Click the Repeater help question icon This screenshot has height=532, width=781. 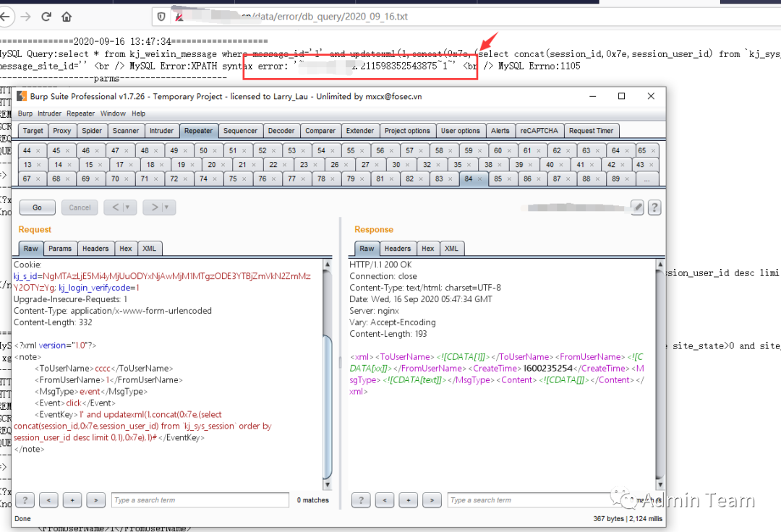click(x=654, y=207)
